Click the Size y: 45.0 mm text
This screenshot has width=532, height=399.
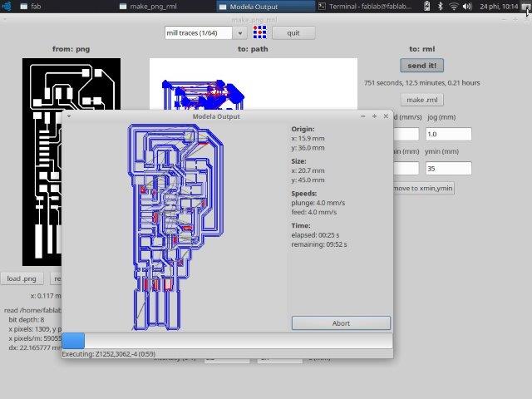tap(308, 180)
